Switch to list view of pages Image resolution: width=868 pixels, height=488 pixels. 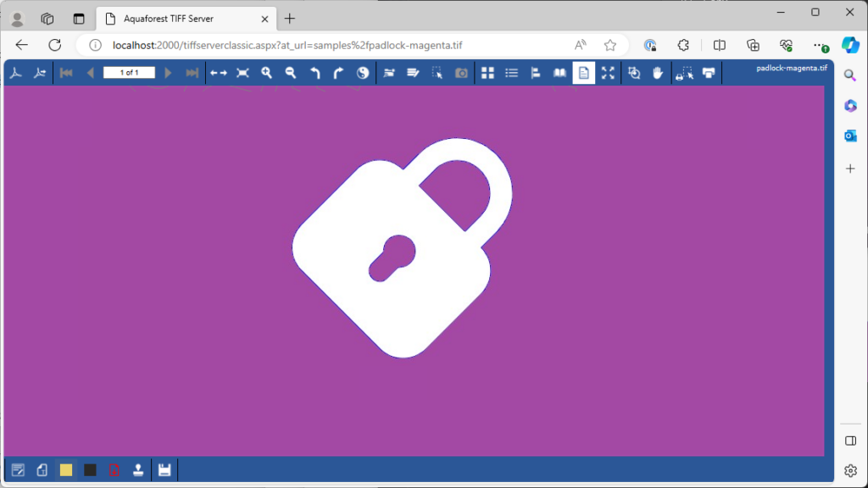512,73
